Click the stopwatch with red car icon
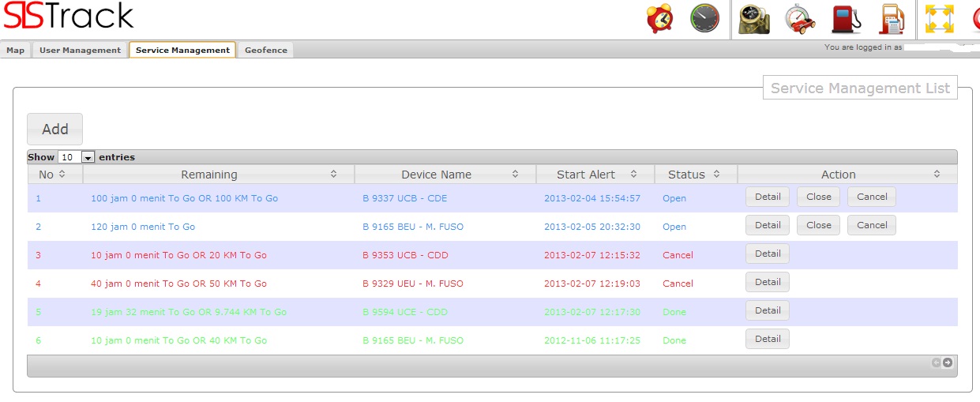Screen dimensions: 980x402 (800, 19)
